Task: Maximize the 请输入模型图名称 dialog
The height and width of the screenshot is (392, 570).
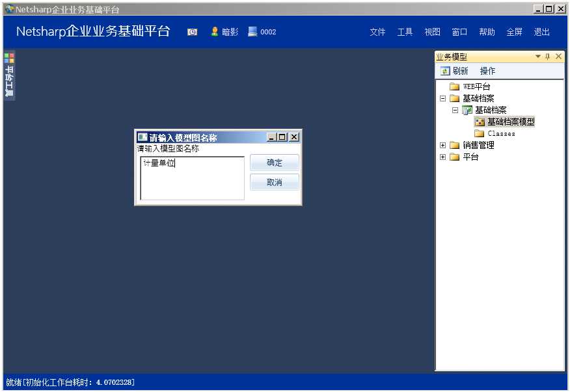Action: [x=282, y=137]
